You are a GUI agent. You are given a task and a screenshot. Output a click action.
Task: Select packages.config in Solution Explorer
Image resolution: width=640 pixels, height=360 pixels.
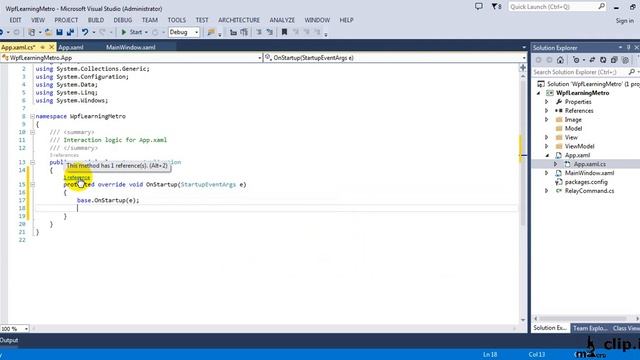coord(586,182)
